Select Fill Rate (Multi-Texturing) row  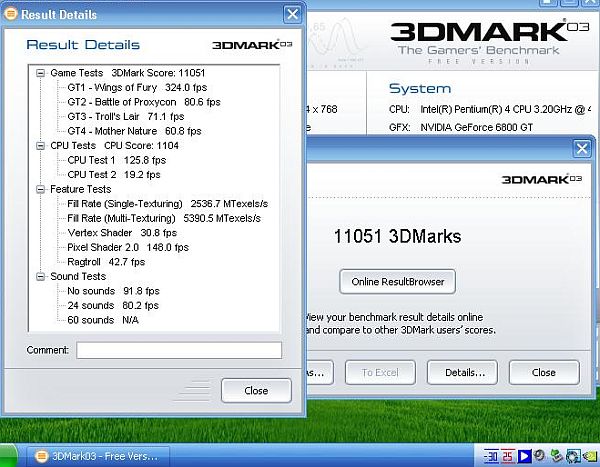pyautogui.click(x=164, y=219)
